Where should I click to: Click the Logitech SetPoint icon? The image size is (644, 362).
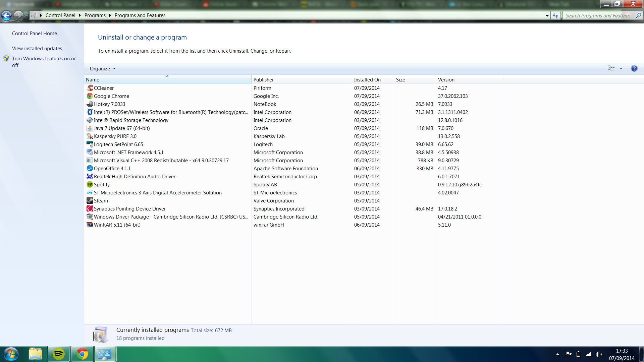pos(90,144)
